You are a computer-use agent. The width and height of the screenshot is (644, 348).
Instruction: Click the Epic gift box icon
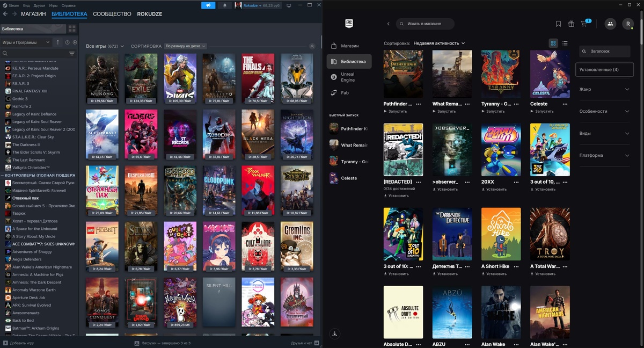click(x=571, y=24)
